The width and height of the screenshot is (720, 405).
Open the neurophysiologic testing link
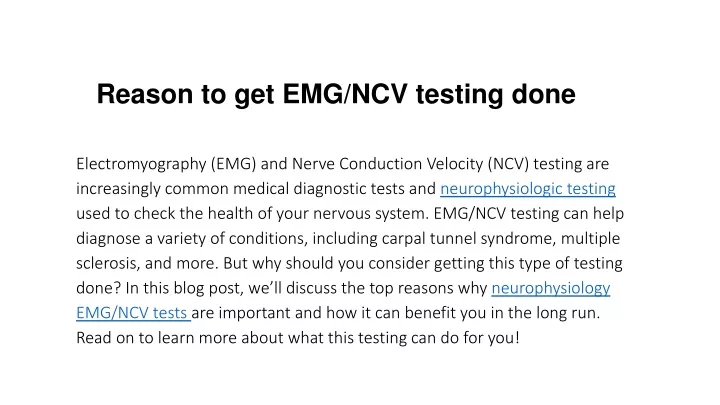[528, 189]
